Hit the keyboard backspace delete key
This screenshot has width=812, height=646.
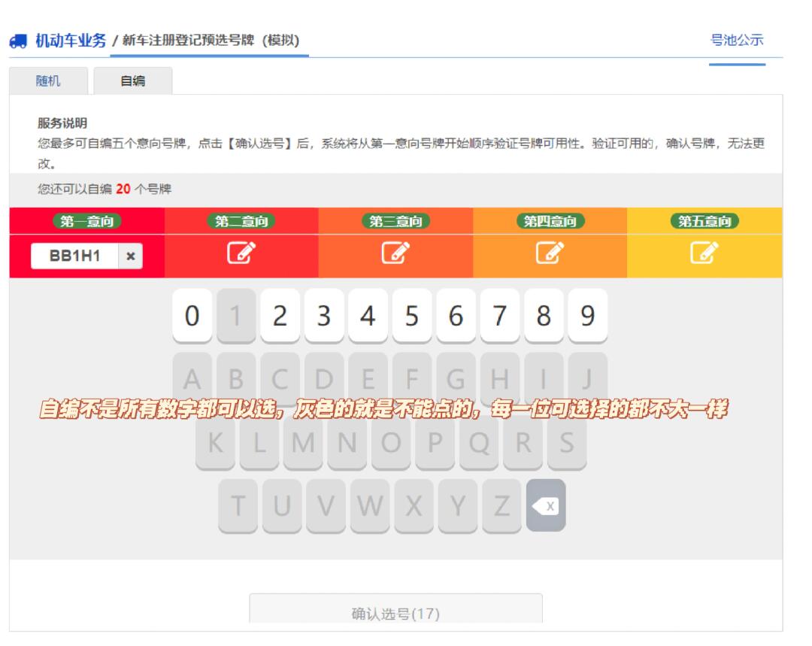546,505
